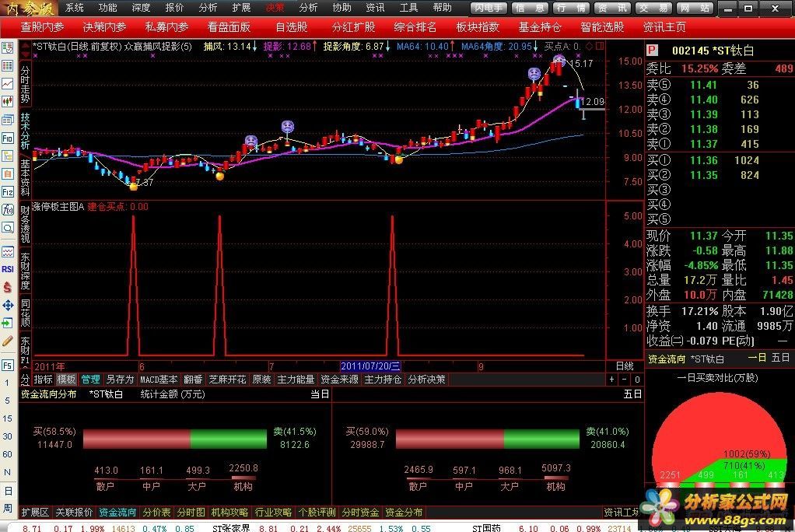Click the orange 自 self-select icon
This screenshot has width=795, height=532.
point(8,174)
